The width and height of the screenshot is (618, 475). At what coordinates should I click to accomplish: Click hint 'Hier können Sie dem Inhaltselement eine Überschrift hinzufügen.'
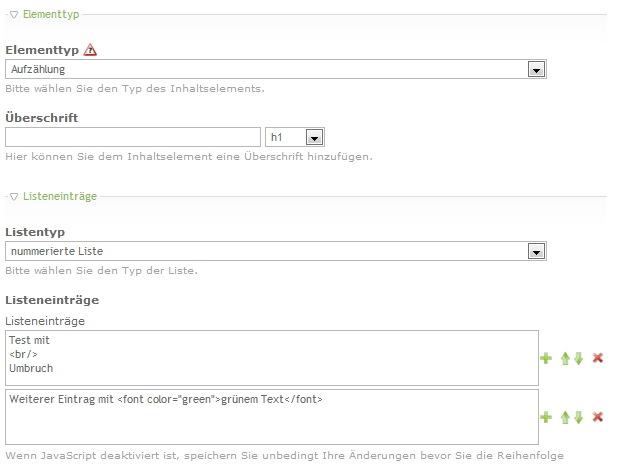[189, 157]
